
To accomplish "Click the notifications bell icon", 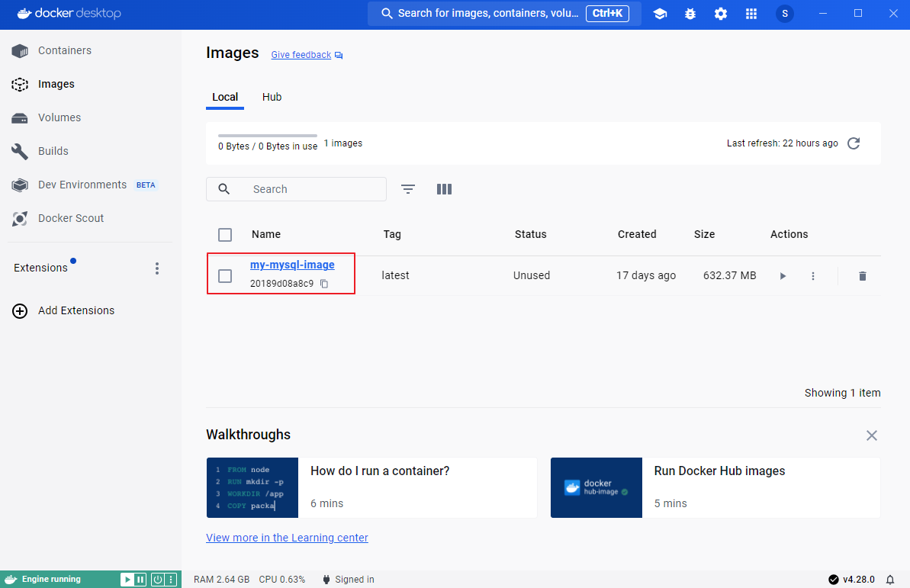I will [889, 580].
